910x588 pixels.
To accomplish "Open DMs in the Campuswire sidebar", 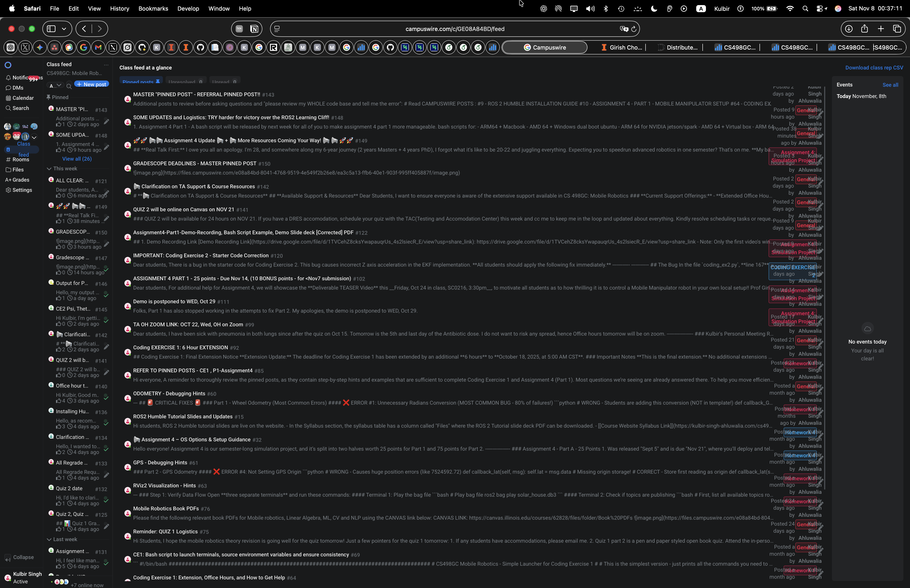I will (x=15, y=88).
